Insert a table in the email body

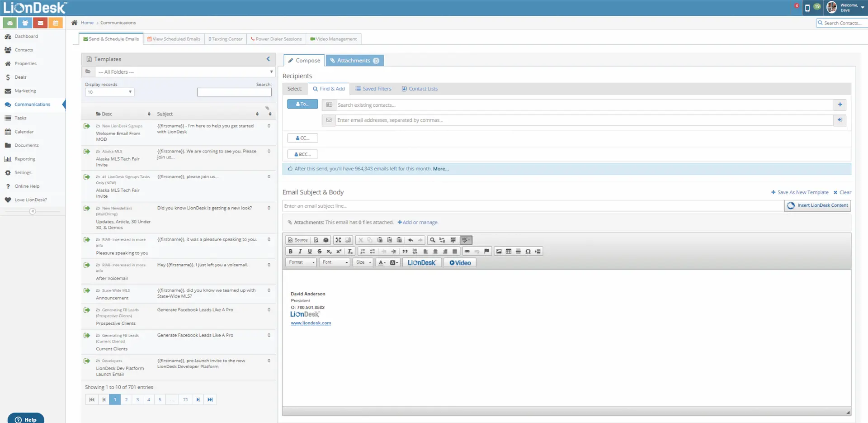509,252
